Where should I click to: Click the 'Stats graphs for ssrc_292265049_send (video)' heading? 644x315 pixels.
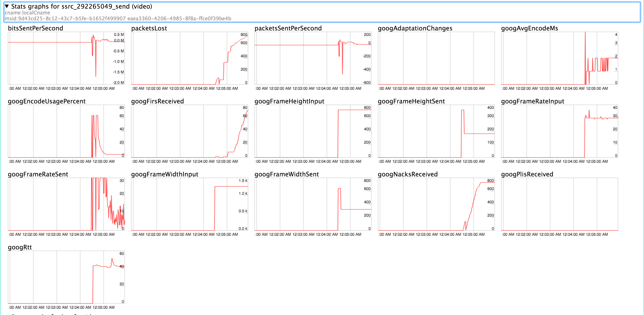(x=82, y=6)
